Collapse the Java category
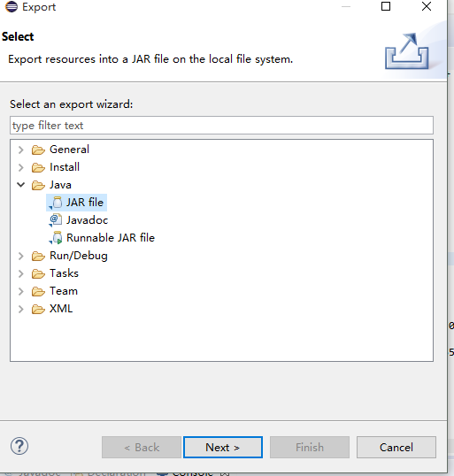Screen dimensions: 454x476 click(20, 185)
